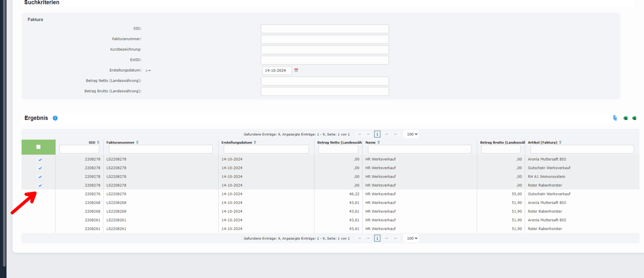Open the calendar picker beside Erstellungsdatum
The width and height of the screenshot is (644, 278).
(296, 71)
